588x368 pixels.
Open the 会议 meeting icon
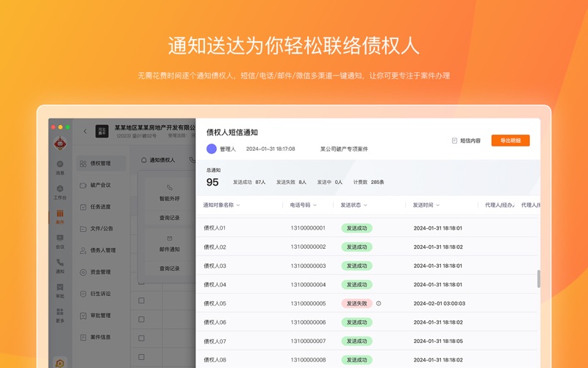pos(60,241)
